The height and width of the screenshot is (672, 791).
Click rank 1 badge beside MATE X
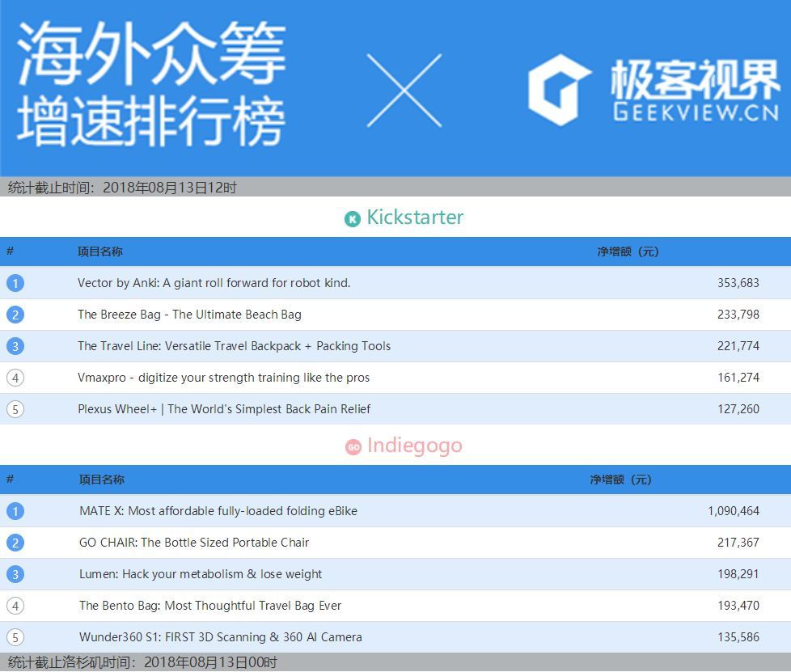pos(15,511)
